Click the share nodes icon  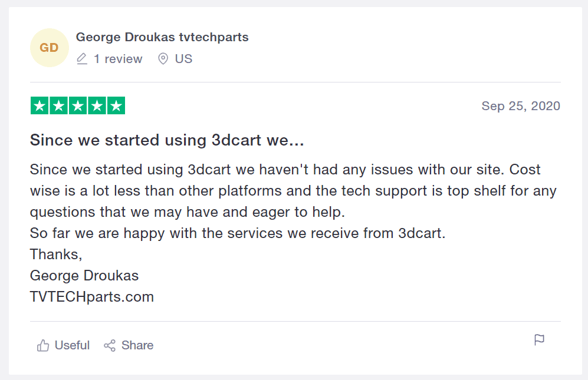(x=110, y=345)
